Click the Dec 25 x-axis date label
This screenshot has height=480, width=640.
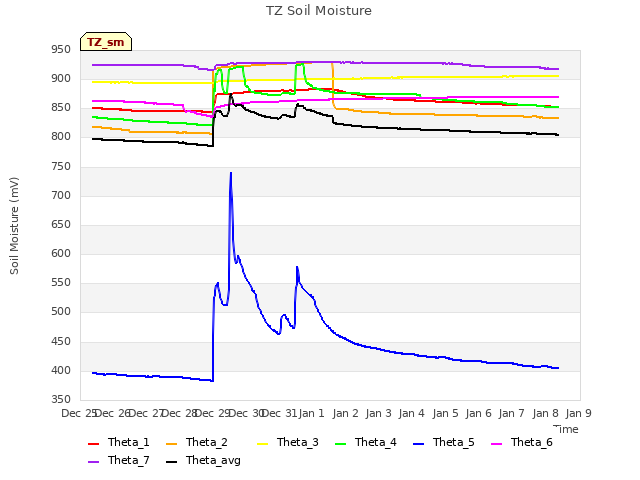pyautogui.click(x=78, y=413)
